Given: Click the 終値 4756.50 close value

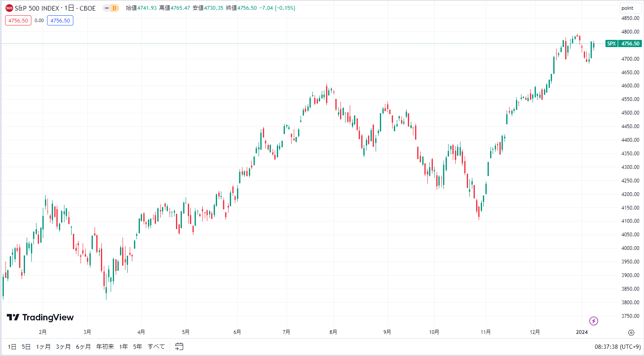Looking at the screenshot, I should 241,8.
